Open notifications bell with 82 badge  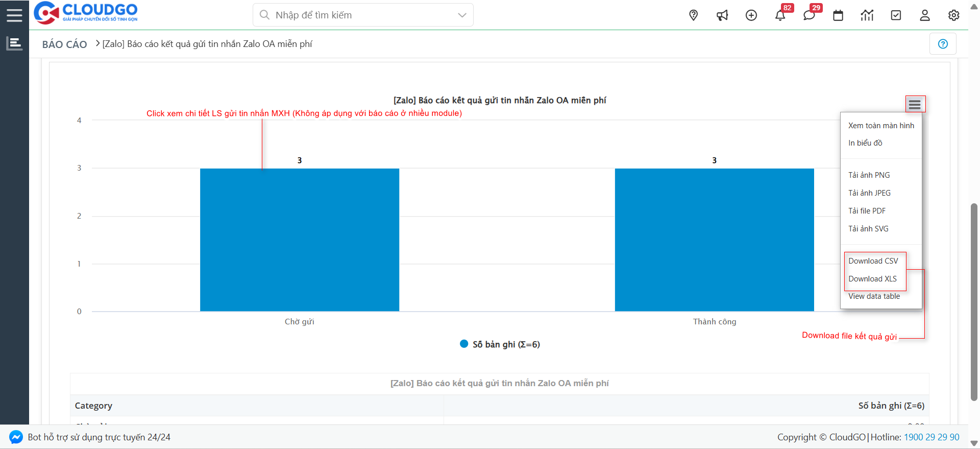point(780,15)
